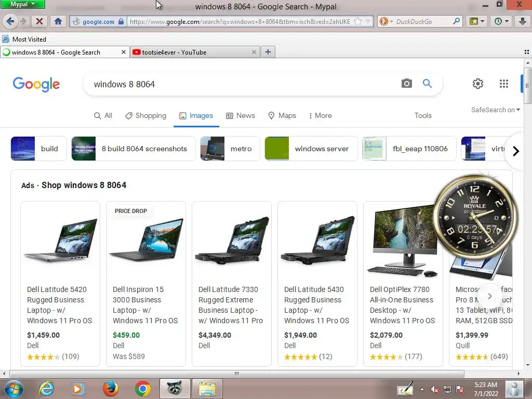Image resolution: width=532 pixels, height=399 pixels.
Task: Open a new tab with the plus button
Action: [268, 52]
